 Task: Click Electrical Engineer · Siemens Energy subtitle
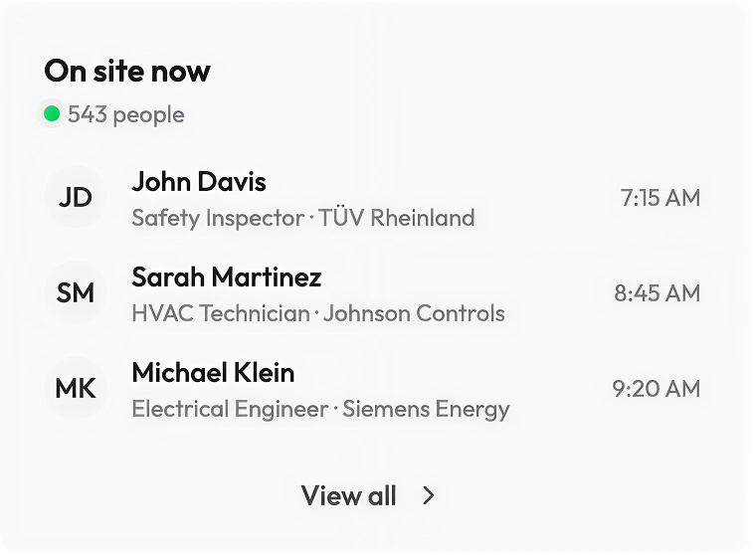(320, 409)
